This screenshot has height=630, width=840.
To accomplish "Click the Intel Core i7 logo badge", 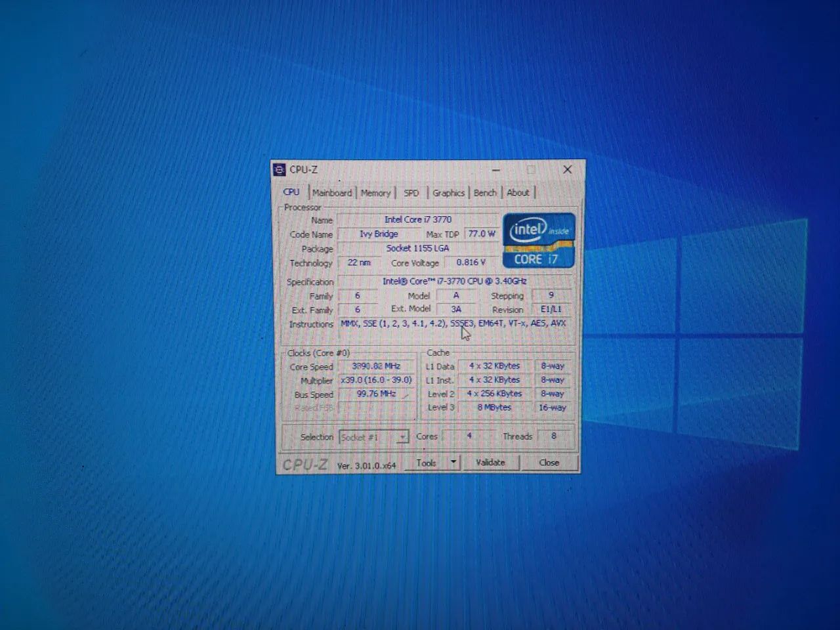I will point(539,240).
